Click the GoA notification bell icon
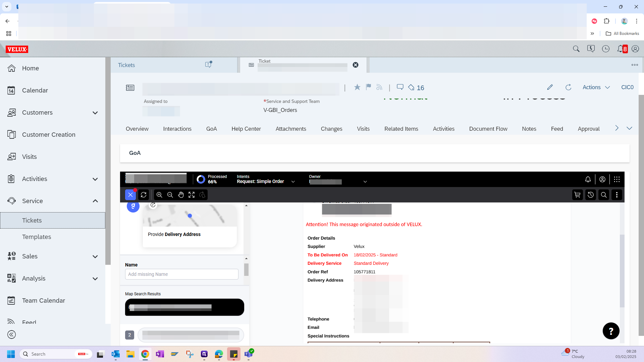644x362 pixels. [x=588, y=179]
